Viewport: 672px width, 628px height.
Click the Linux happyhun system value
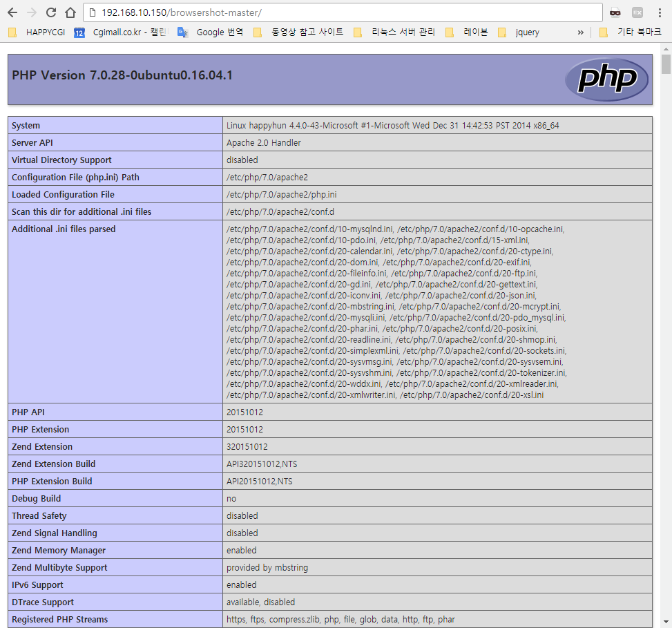[392, 126]
